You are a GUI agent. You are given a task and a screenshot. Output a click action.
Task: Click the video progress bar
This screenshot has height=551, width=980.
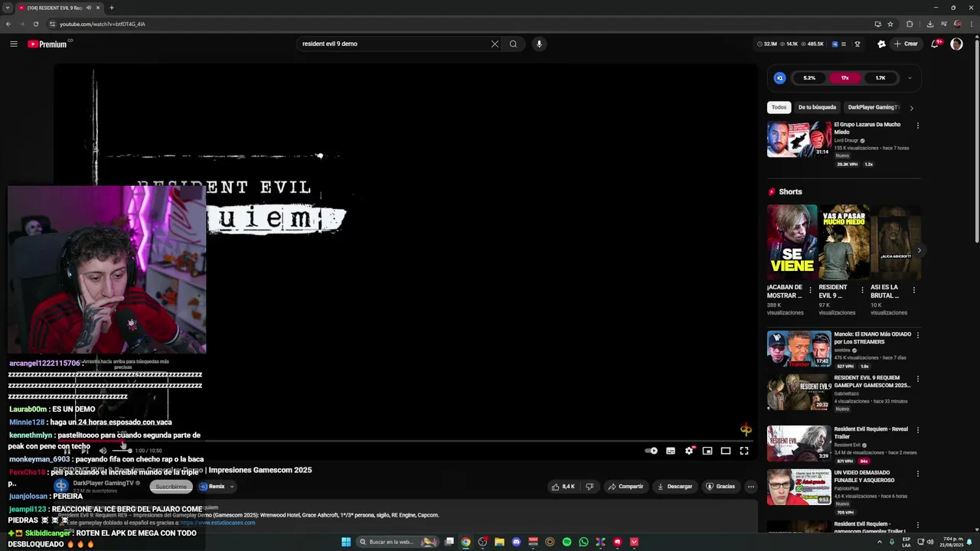click(x=406, y=442)
